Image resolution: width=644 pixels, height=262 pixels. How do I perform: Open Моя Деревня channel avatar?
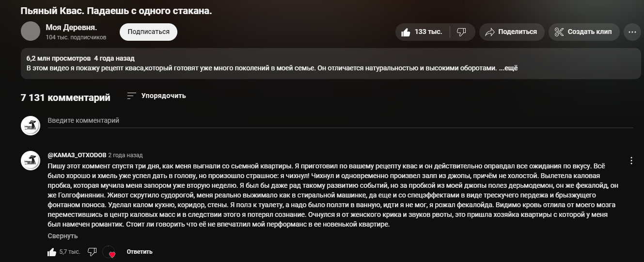coord(31,32)
